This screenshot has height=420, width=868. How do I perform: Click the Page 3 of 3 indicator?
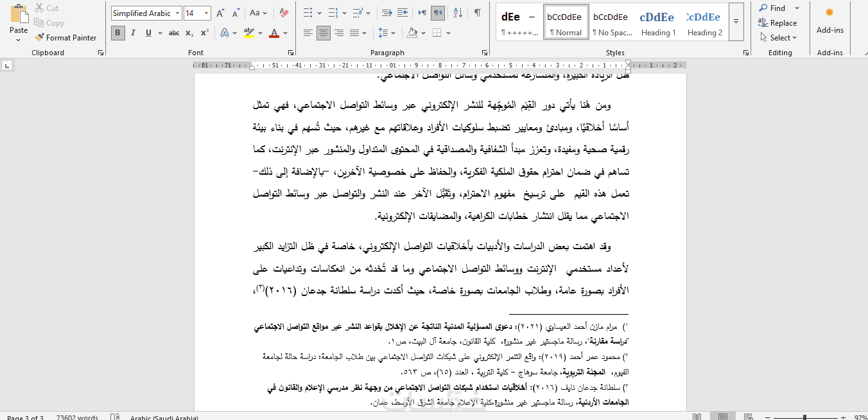pyautogui.click(x=25, y=417)
